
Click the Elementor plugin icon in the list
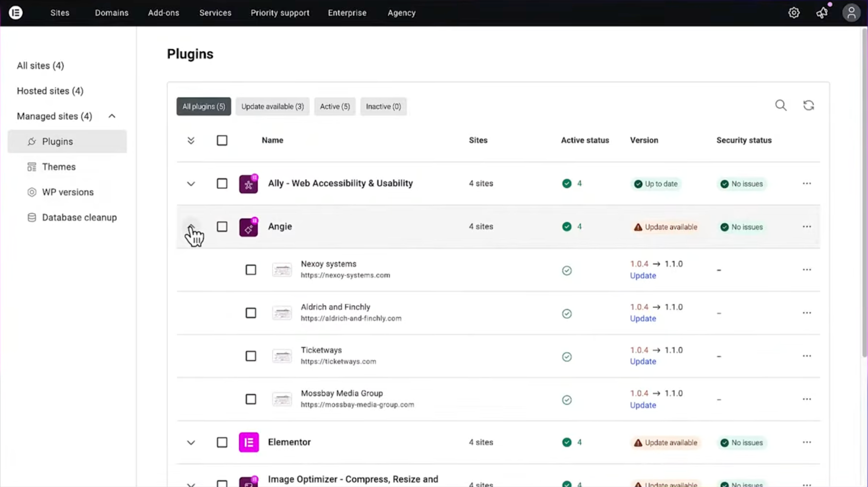[x=249, y=442]
